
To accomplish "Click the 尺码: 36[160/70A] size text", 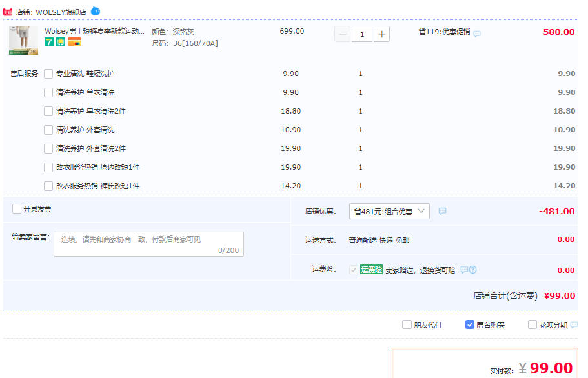I will (185, 43).
